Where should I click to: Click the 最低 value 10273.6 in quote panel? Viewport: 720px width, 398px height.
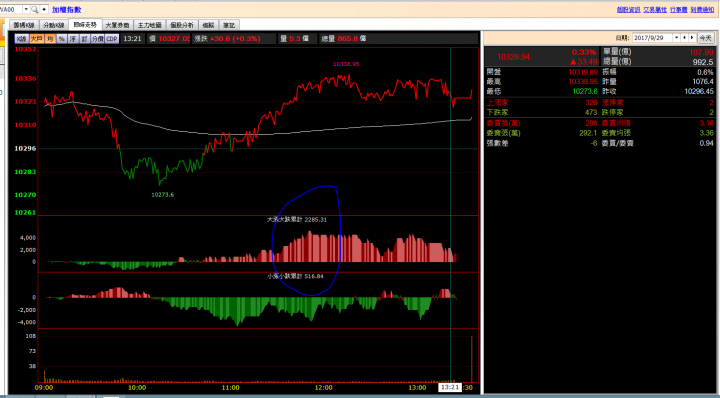point(585,91)
